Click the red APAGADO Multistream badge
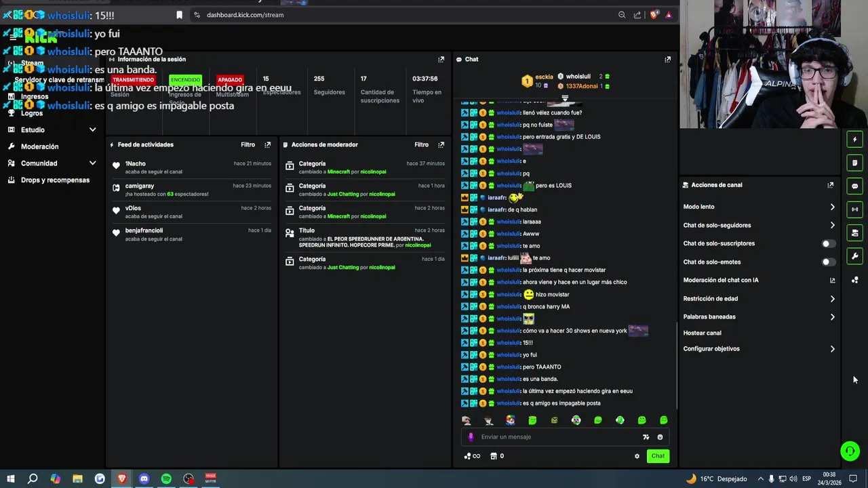 click(x=230, y=80)
